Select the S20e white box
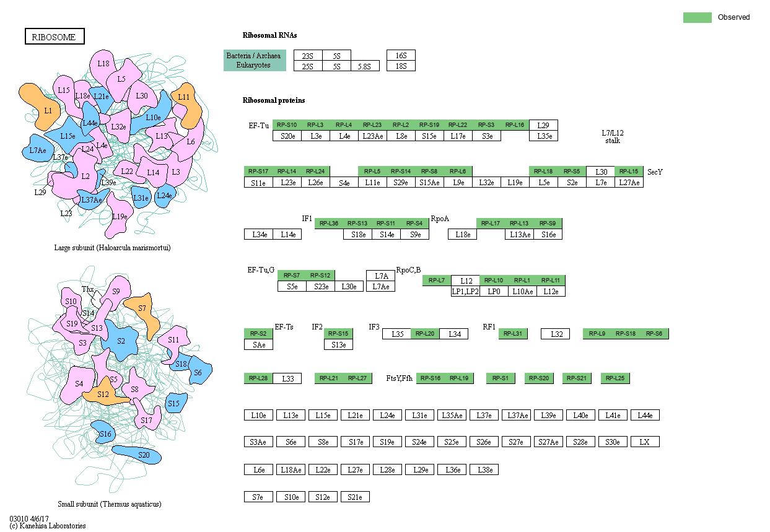770x532 pixels. (287, 136)
